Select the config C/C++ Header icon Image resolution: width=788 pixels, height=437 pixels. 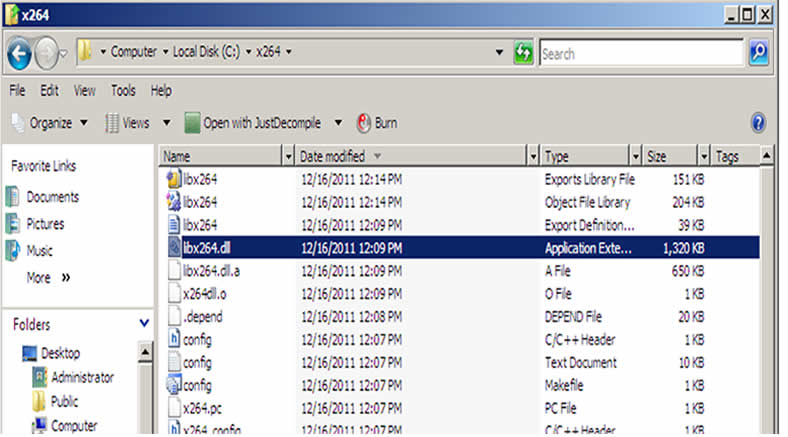[174, 339]
